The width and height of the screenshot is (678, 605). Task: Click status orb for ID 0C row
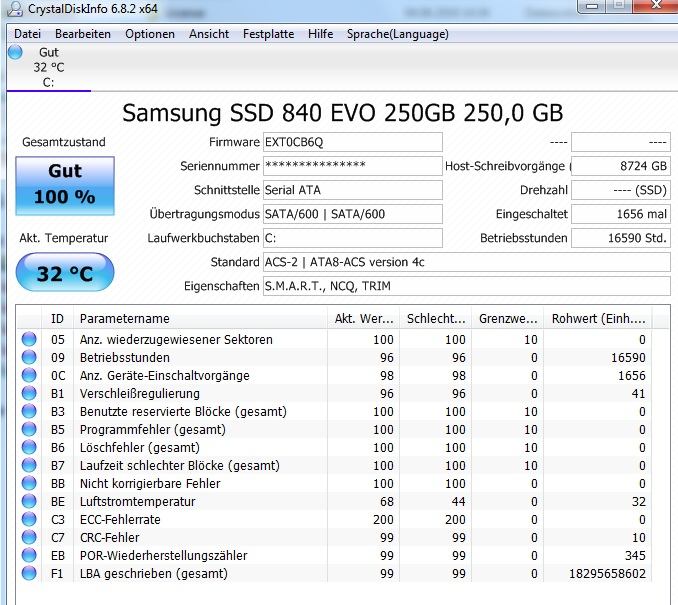[29, 375]
